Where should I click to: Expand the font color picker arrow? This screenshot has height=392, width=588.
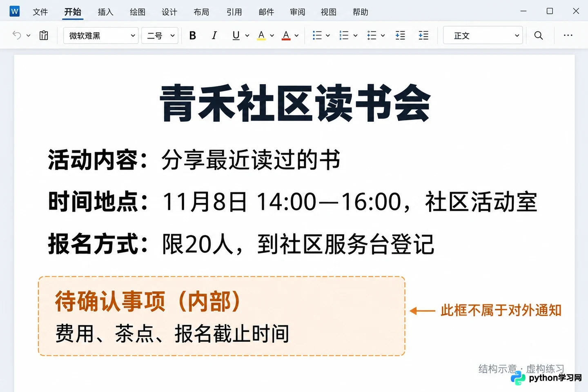pos(296,36)
